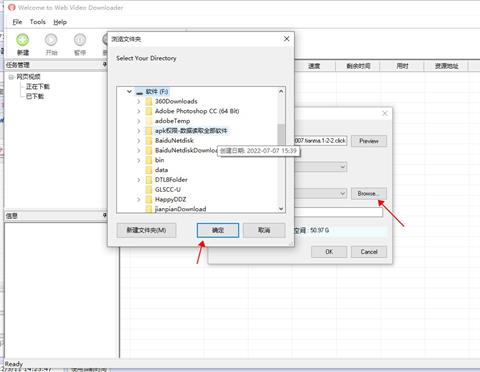Screen dimensions: 480x372
Task: Select the 正在下载 tree item
Action: 38,87
